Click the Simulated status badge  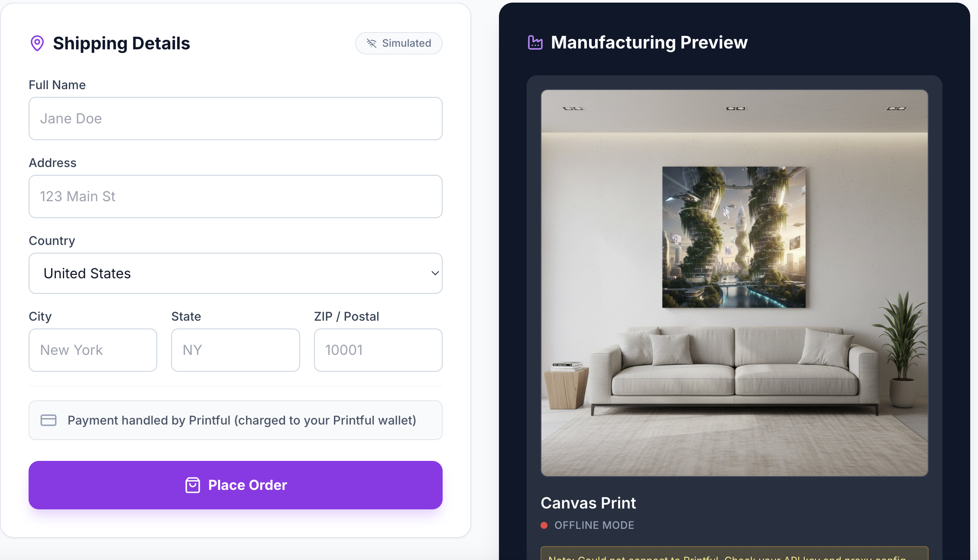[399, 43]
